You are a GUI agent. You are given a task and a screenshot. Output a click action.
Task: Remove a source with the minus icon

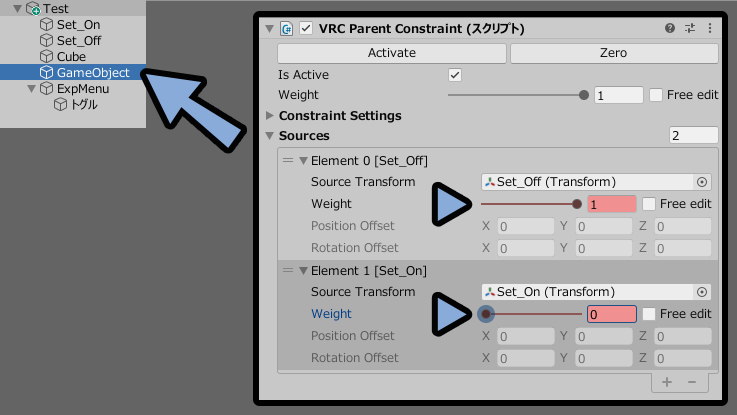(692, 382)
